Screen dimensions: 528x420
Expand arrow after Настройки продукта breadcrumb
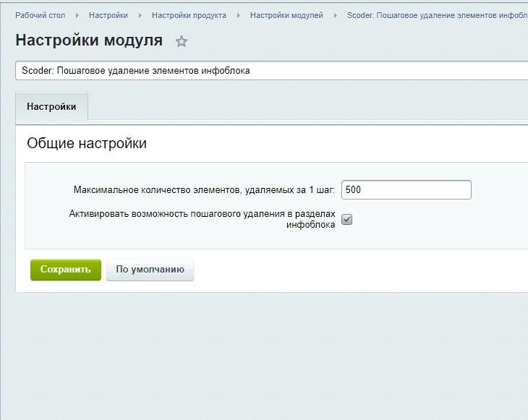[x=238, y=15]
